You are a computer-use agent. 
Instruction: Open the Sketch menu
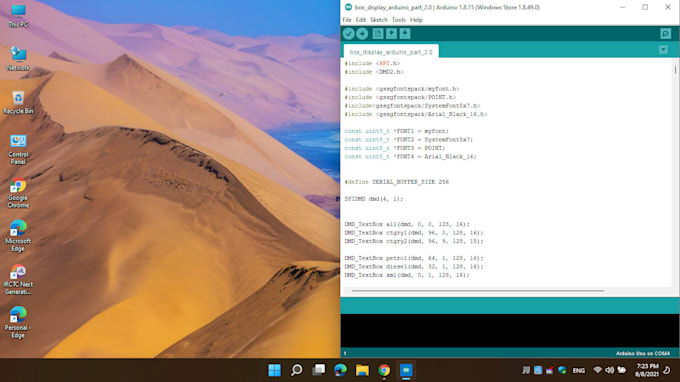click(379, 20)
